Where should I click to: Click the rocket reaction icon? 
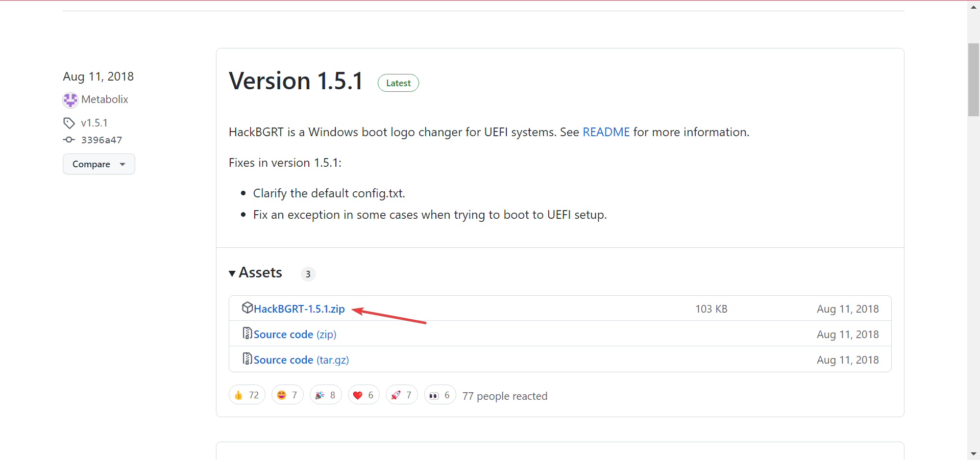pos(396,395)
